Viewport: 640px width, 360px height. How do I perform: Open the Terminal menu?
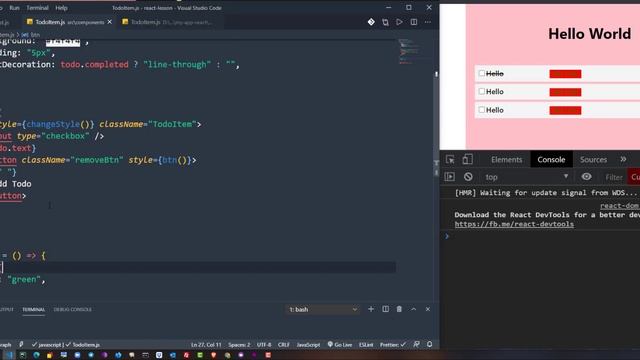pos(38,8)
